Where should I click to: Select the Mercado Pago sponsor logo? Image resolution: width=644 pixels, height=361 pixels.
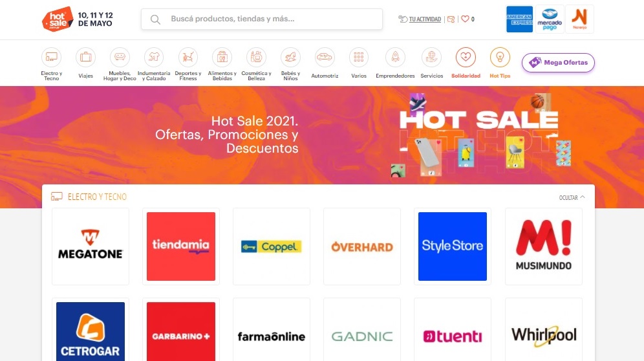(550, 19)
